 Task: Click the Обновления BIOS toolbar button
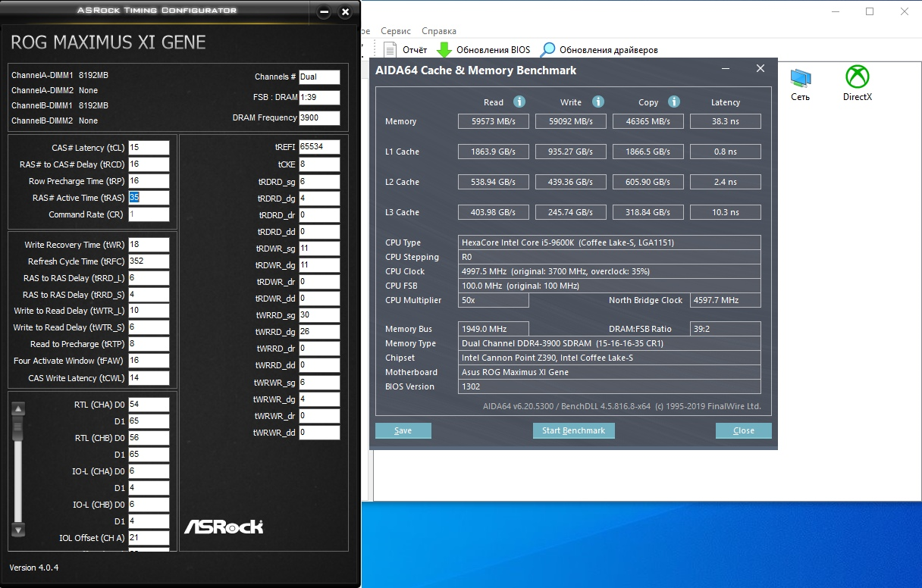(484, 50)
